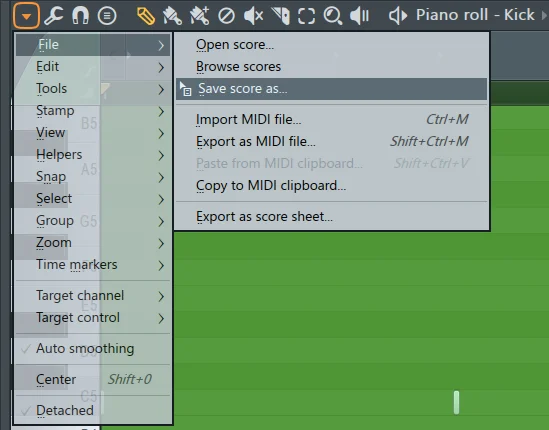
Task: Open the piano roll options dropdown arrow
Action: pyautogui.click(x=27, y=16)
